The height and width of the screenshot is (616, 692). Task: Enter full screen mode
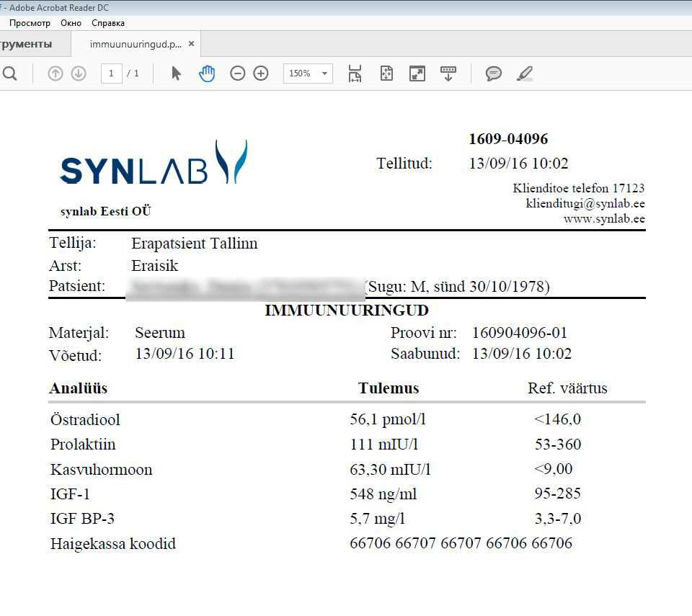[x=417, y=73]
